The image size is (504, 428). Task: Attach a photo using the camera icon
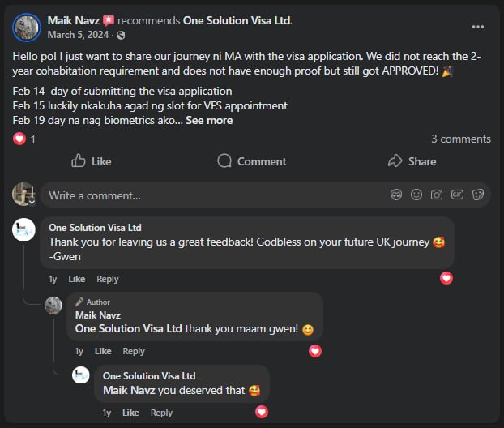(437, 195)
